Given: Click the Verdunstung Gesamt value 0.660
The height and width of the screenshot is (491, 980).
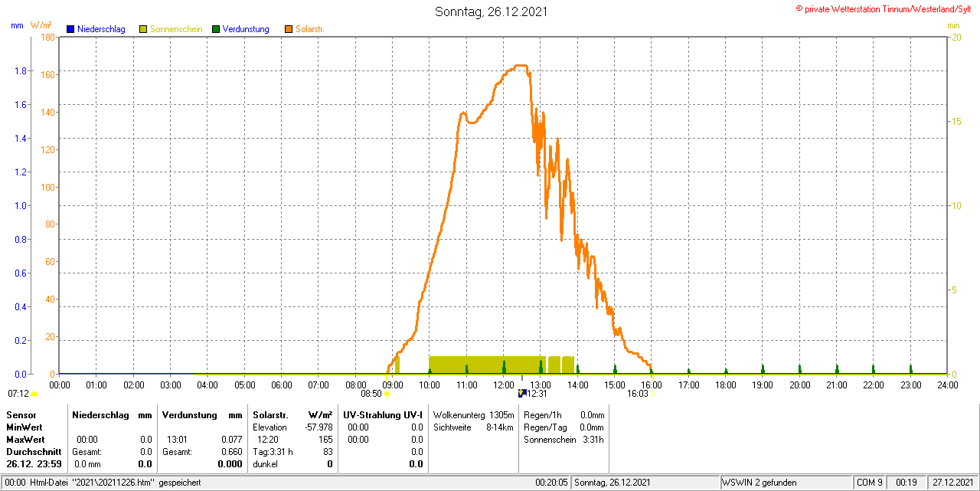Looking at the screenshot, I should [x=232, y=452].
